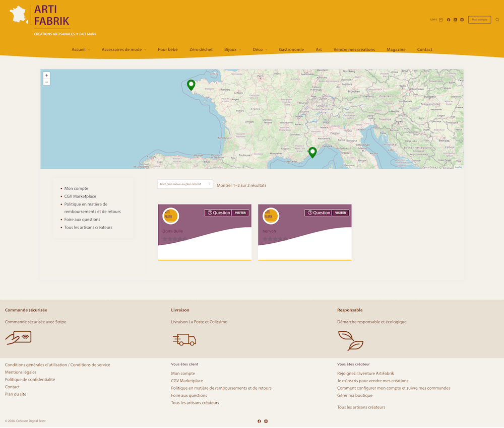The height and width of the screenshot is (428, 504).
Task: Select the Bijoux menu item
Action: pos(231,49)
